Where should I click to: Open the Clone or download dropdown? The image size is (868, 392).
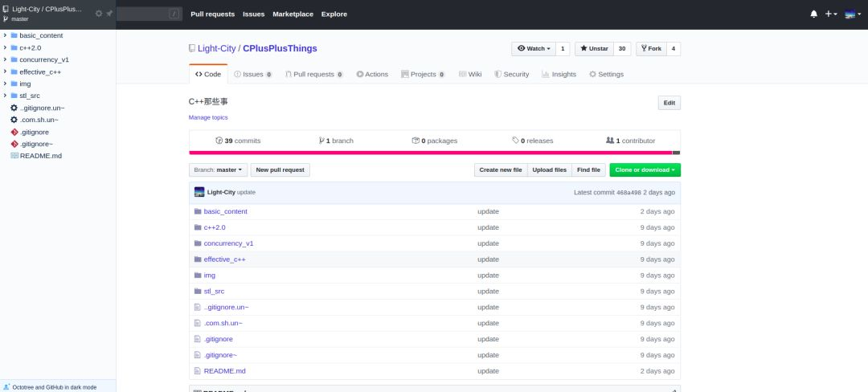point(645,170)
